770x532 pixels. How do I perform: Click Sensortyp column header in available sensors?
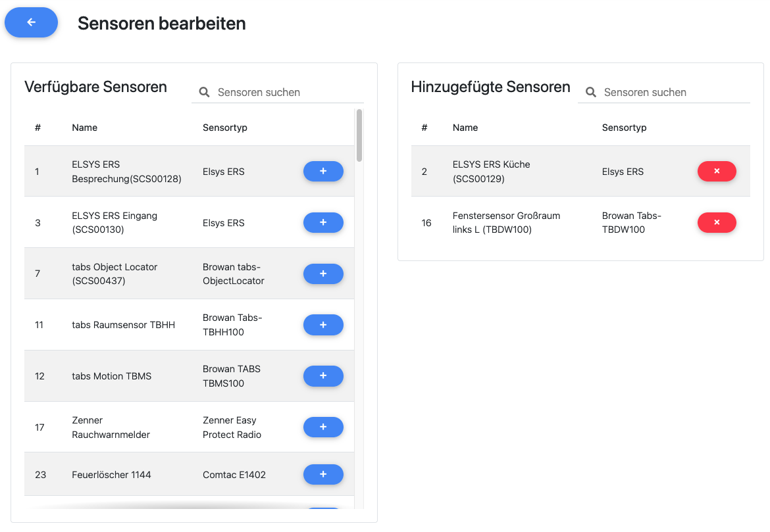(225, 128)
